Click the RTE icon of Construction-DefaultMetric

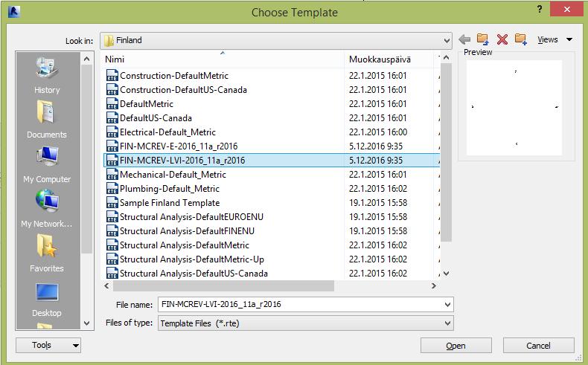point(112,76)
